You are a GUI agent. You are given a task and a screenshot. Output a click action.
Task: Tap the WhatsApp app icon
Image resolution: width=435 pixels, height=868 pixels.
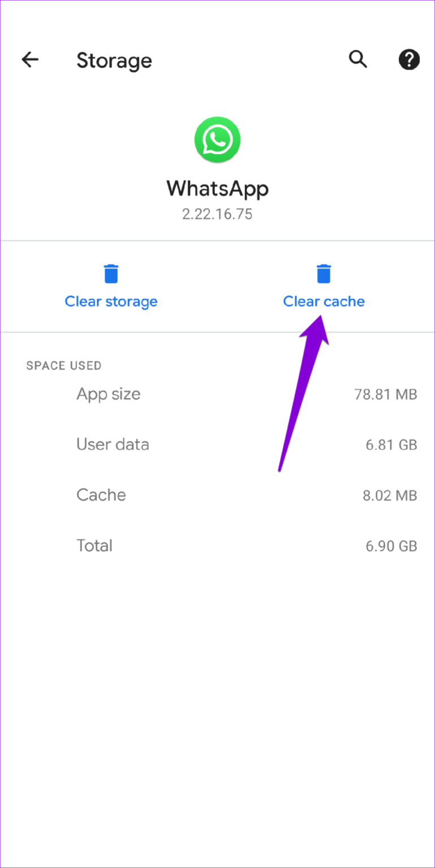click(217, 140)
